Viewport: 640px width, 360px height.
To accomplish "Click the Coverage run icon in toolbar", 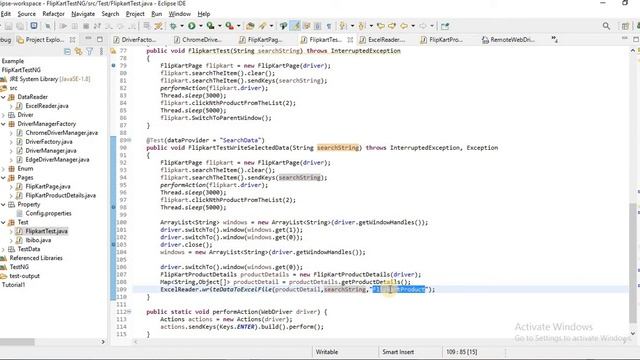I will (210, 26).
